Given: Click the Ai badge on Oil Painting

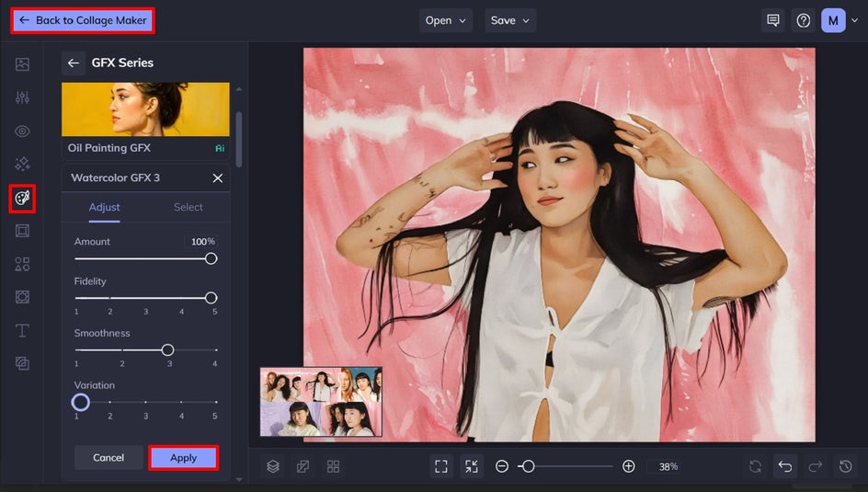Looking at the screenshot, I should tap(220, 148).
